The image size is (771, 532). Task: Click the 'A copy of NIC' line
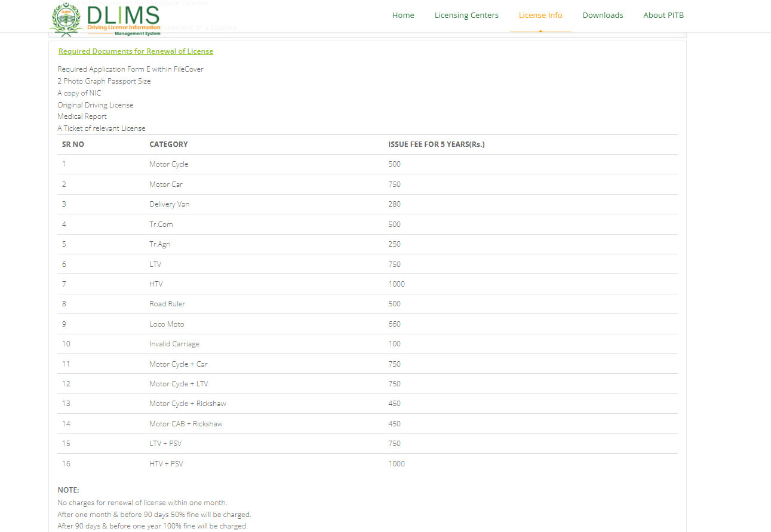click(x=79, y=93)
